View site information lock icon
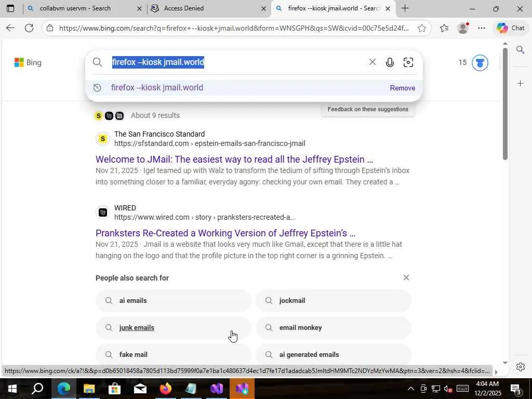 coord(50,28)
